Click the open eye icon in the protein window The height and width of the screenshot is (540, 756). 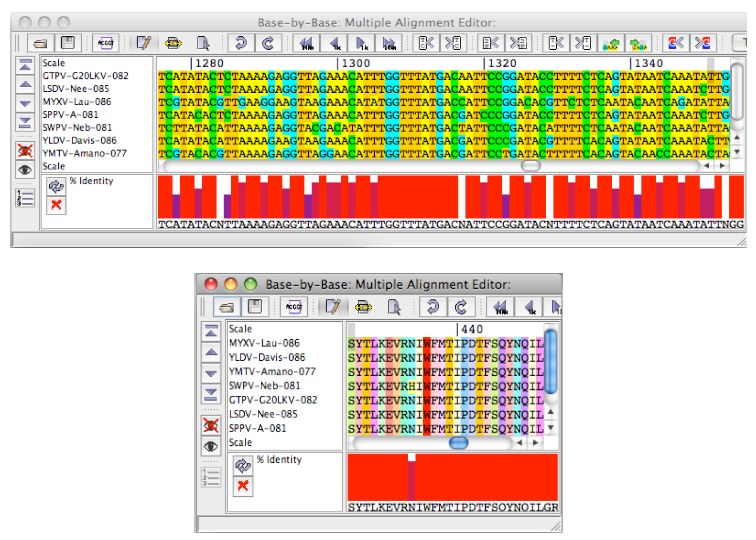(x=211, y=446)
